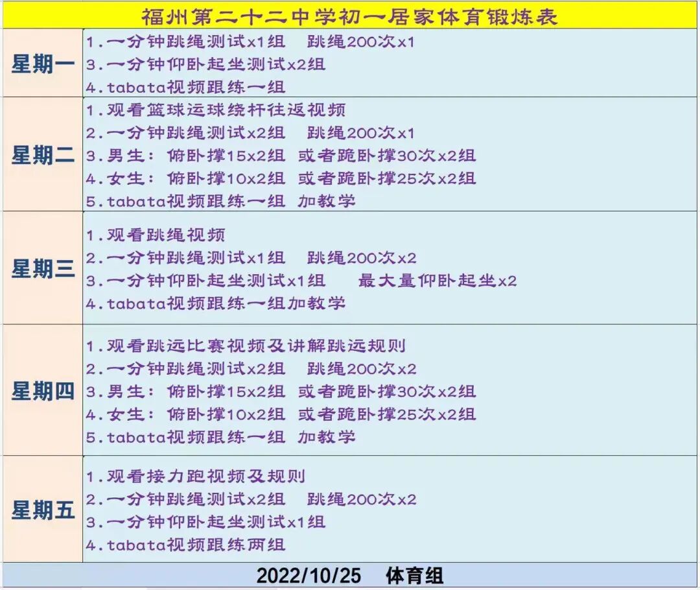700x590 pixels.
Task: Click 或者跪卧撑30次x2组 in the 星期四 row
Action: pos(387,391)
